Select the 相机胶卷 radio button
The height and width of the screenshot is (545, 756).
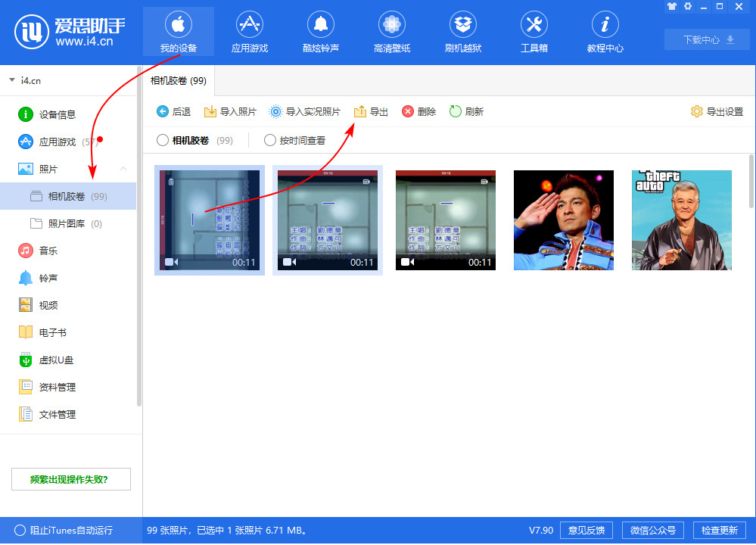tap(162, 140)
